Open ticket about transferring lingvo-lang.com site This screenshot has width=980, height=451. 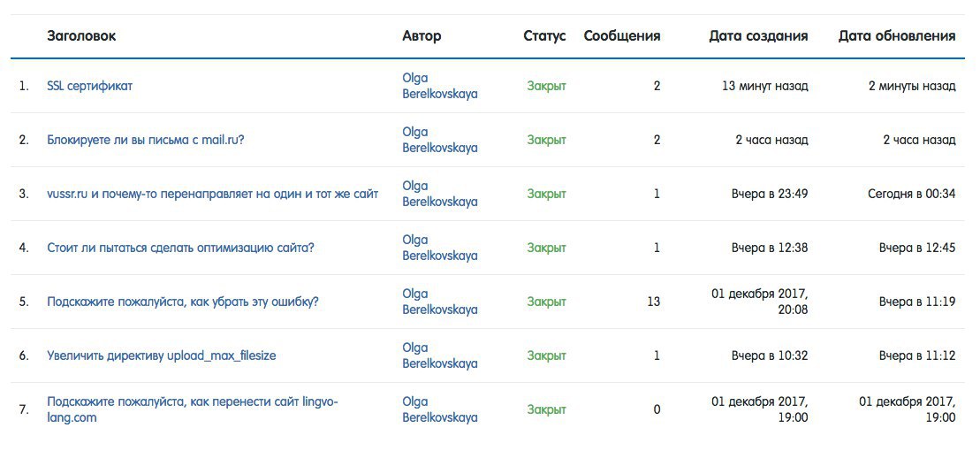tap(193, 409)
